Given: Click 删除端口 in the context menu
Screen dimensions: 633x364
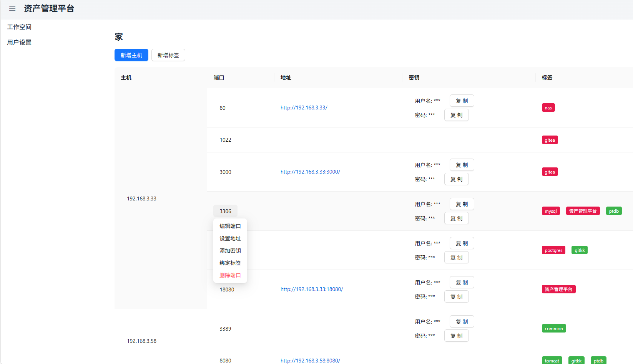Looking at the screenshot, I should pos(230,275).
